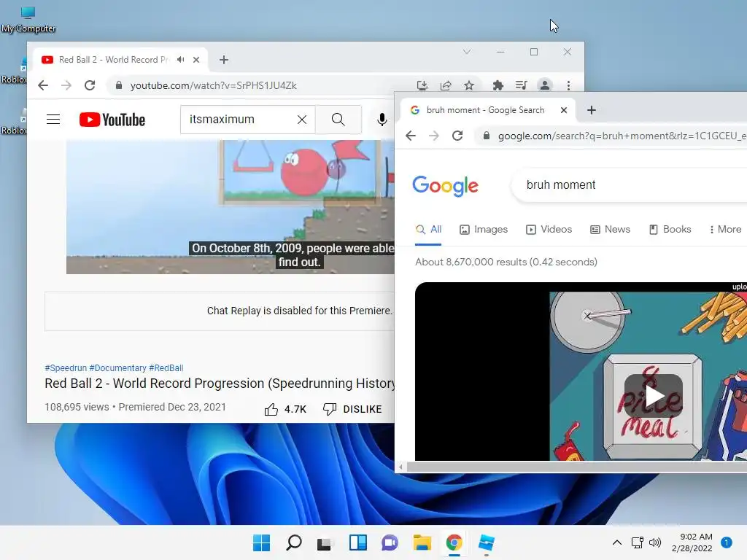Image resolution: width=747 pixels, height=560 pixels.
Task: Open taskbar Search
Action: (x=293, y=542)
